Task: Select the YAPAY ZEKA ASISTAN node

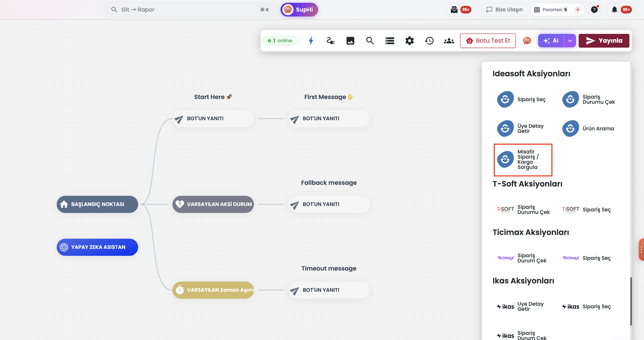Action: click(97, 247)
